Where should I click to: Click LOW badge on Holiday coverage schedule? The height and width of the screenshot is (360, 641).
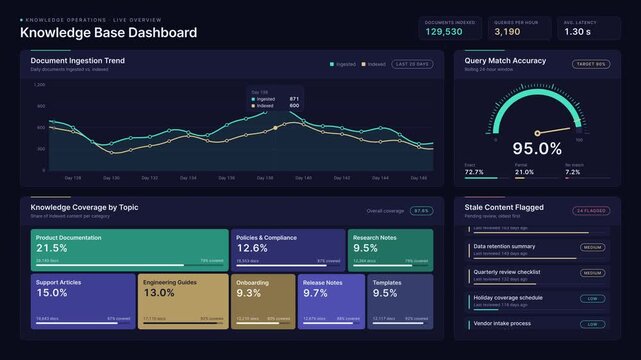(x=592, y=299)
